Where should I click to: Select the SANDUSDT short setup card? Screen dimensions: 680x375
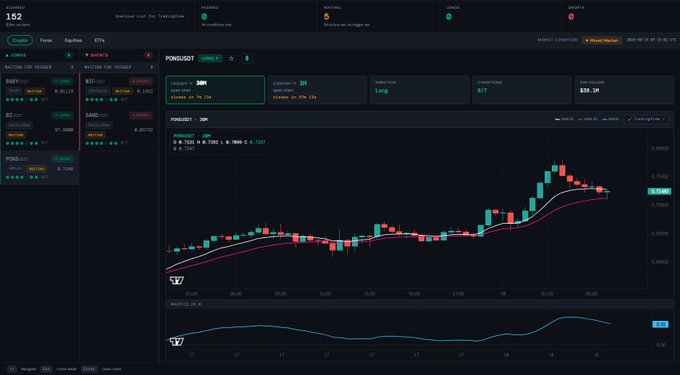[119, 129]
